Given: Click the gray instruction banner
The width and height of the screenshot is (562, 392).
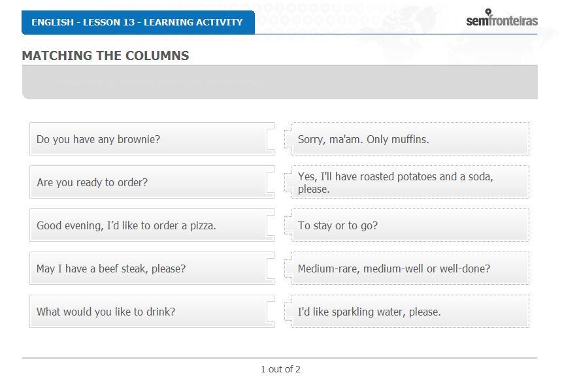Looking at the screenshot, I should pos(280,82).
